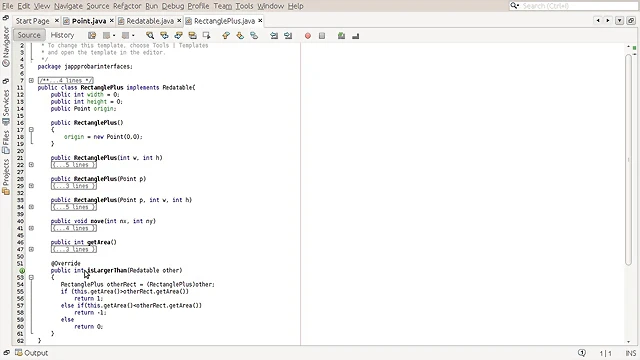The image size is (640, 360).
Task: Toggle Bookmark icon in editor toolbar
Action: point(254,36)
